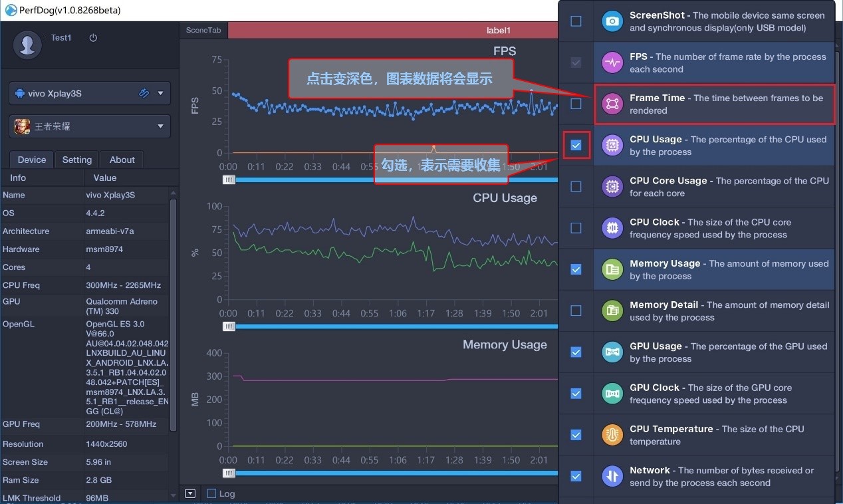Enable the ScreenShot checkbox
843x504 pixels.
pos(576,21)
